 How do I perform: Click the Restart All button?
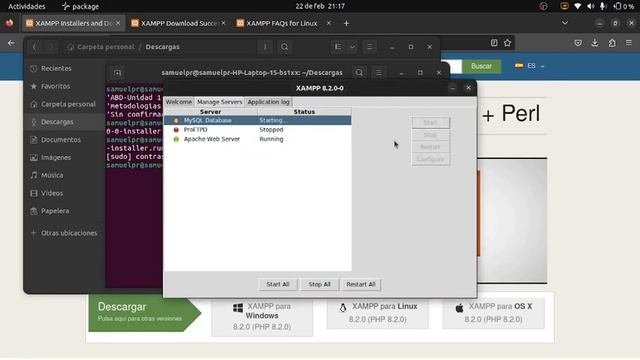point(360,284)
